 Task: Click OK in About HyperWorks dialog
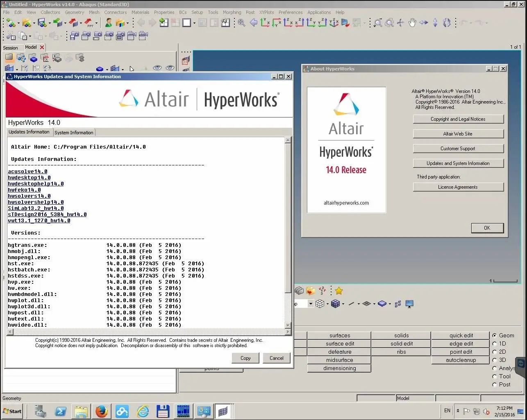(487, 228)
